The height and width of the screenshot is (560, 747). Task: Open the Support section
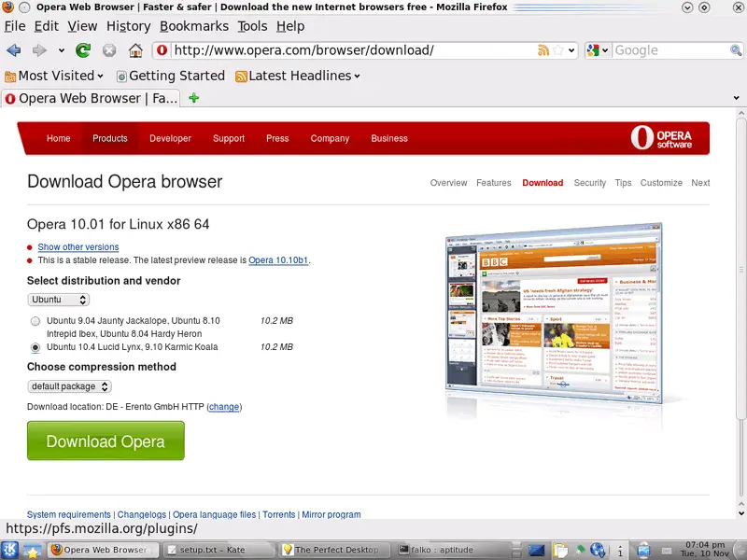(x=229, y=138)
